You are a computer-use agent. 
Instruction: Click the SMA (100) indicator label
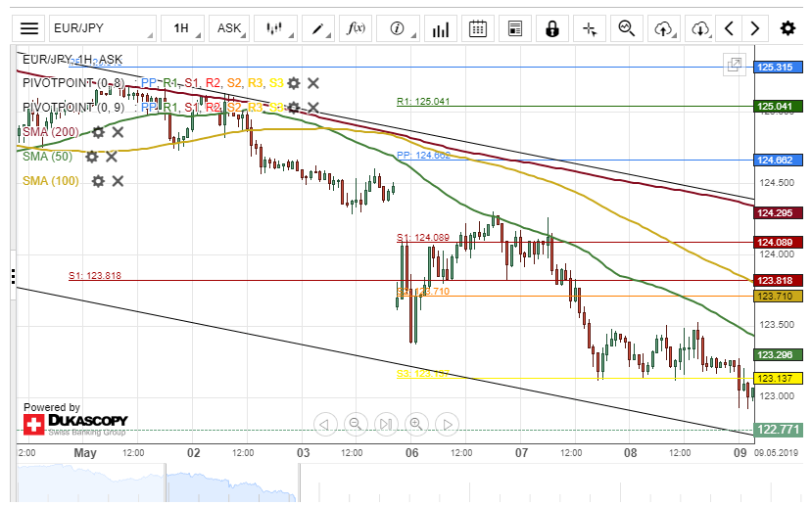point(51,181)
